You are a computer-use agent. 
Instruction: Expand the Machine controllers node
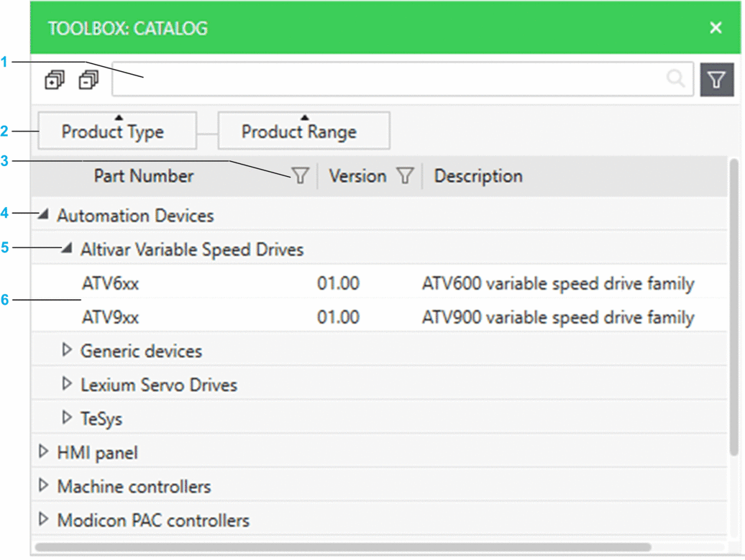43,485
